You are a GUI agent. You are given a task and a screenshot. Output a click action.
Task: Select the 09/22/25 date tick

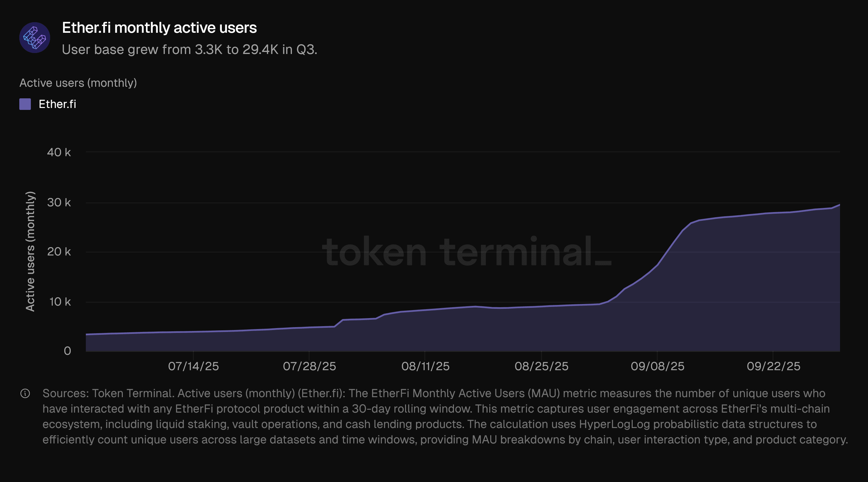pos(773,366)
